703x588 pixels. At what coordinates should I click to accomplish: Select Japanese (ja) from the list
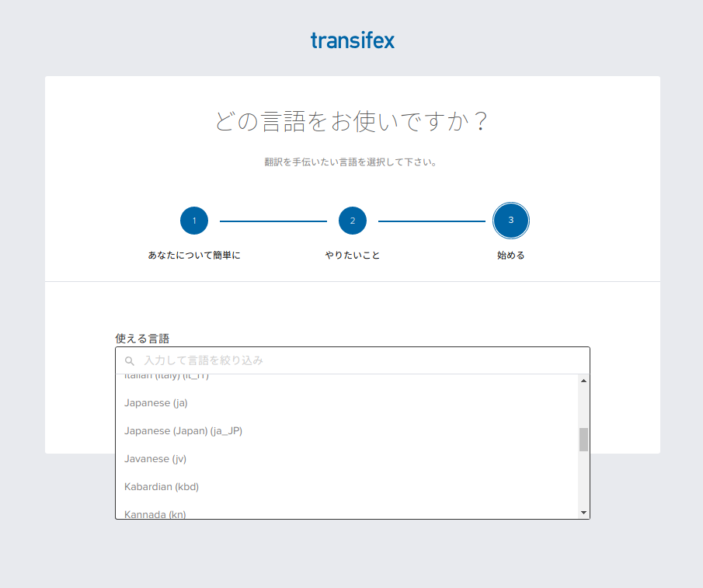tap(156, 402)
